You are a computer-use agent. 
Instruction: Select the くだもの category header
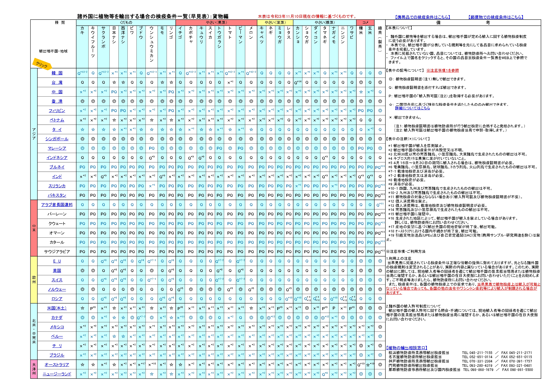(x=126, y=23)
